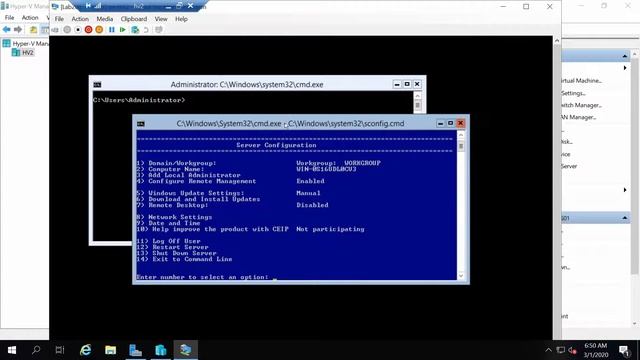The image size is (640, 360).
Task: Open the Media menu
Action: pyautogui.click(x=104, y=19)
